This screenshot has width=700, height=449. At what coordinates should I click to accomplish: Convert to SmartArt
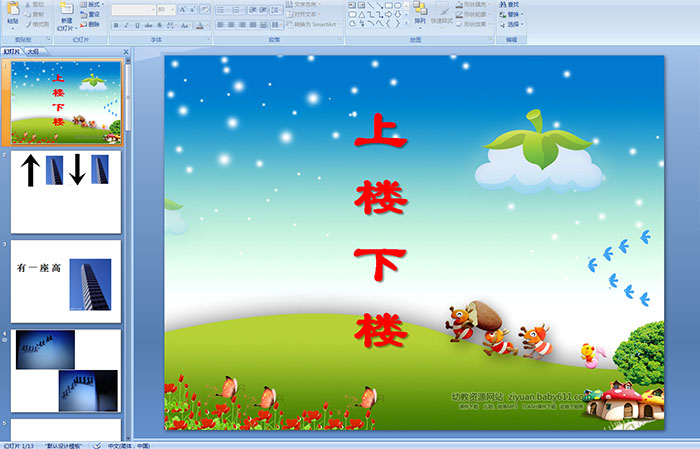tap(313, 24)
